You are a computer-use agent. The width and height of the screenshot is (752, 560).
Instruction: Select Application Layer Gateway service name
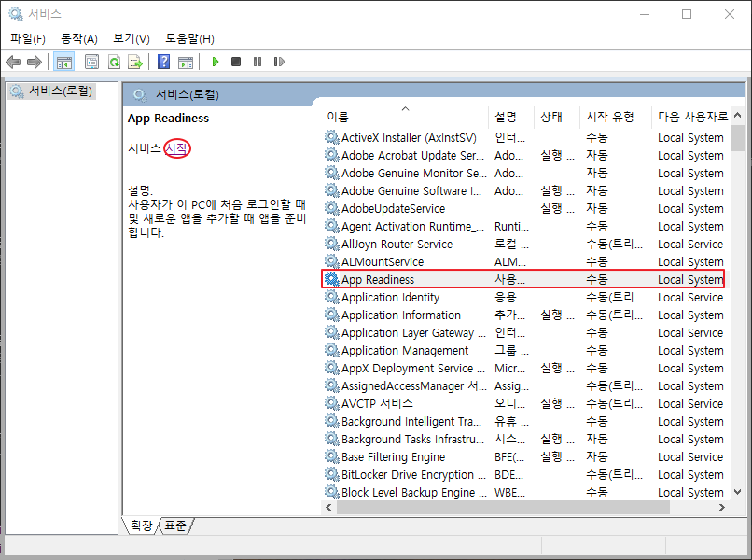[414, 332]
